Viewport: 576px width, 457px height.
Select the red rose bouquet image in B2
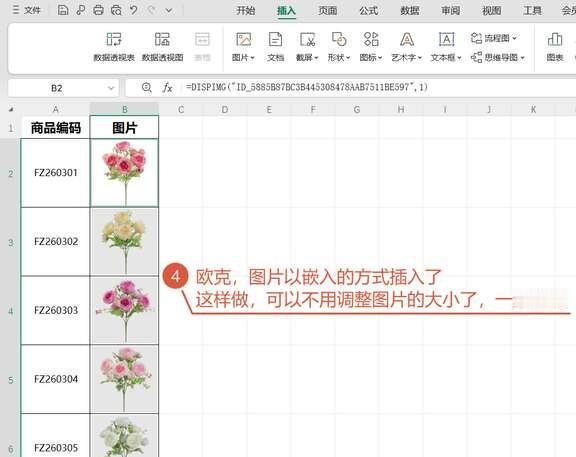pyautogui.click(x=125, y=173)
